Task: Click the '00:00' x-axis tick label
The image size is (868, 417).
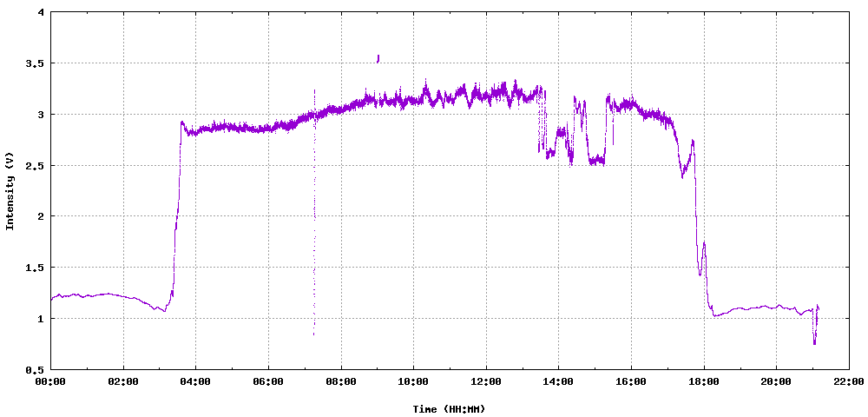Action: 51,382
